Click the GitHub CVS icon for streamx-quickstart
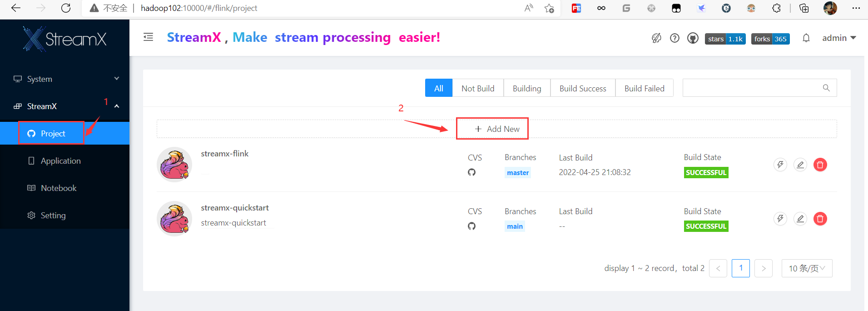 pyautogui.click(x=471, y=226)
